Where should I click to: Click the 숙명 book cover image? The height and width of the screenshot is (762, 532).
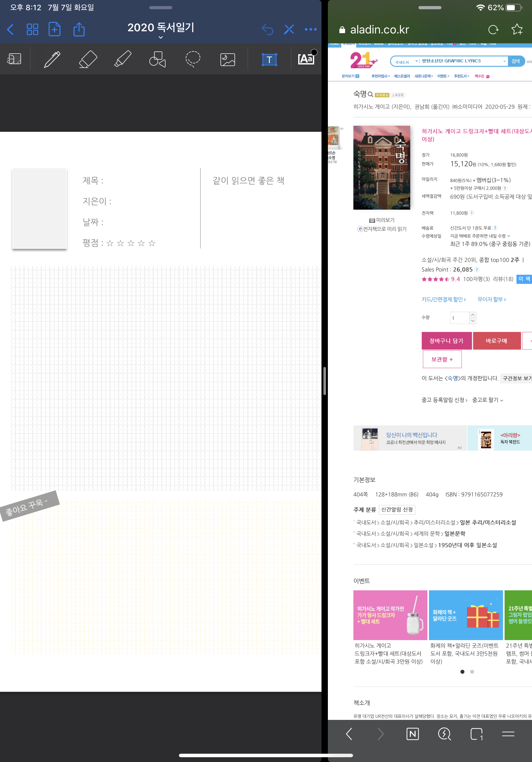click(x=381, y=168)
